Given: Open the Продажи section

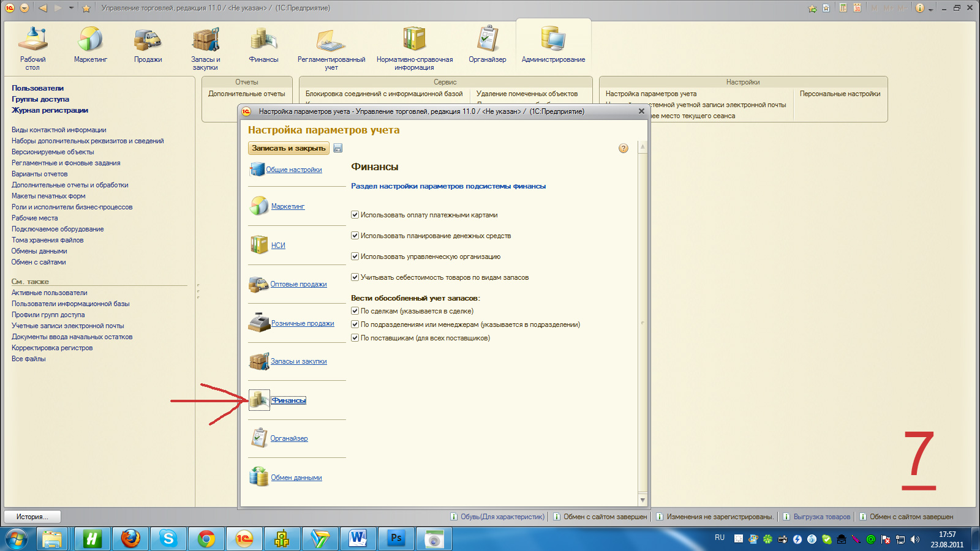Looking at the screenshot, I should 148,45.
